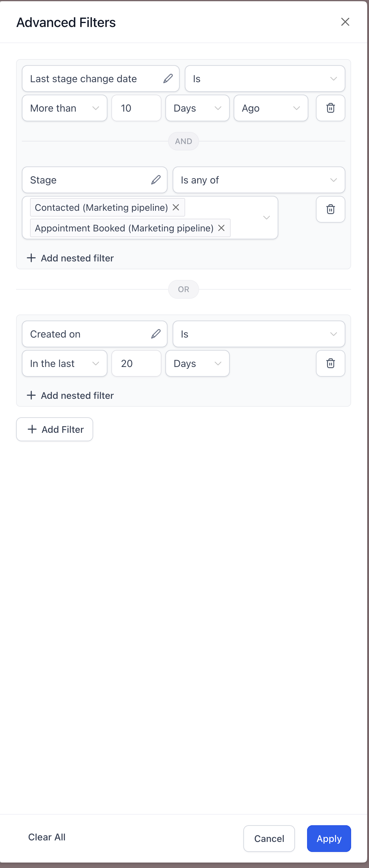Click Clear All link
Viewport: 369px width, 868px height.
tap(47, 837)
